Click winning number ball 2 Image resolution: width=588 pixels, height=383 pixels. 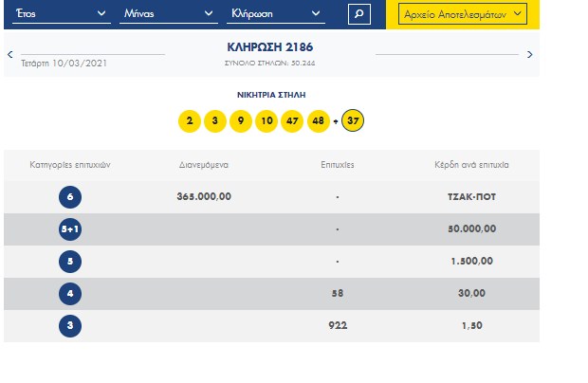190,120
